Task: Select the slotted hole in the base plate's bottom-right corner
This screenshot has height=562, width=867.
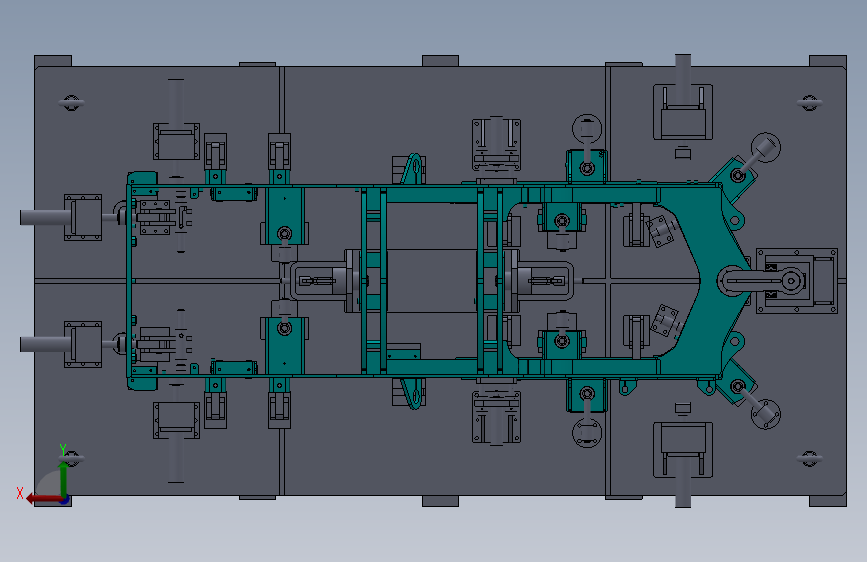Action: (809, 459)
